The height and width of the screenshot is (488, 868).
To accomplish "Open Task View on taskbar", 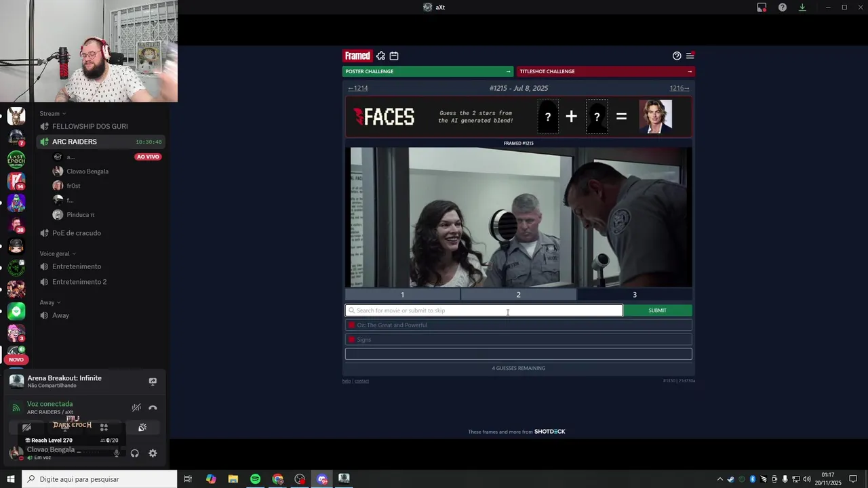I will (188, 479).
